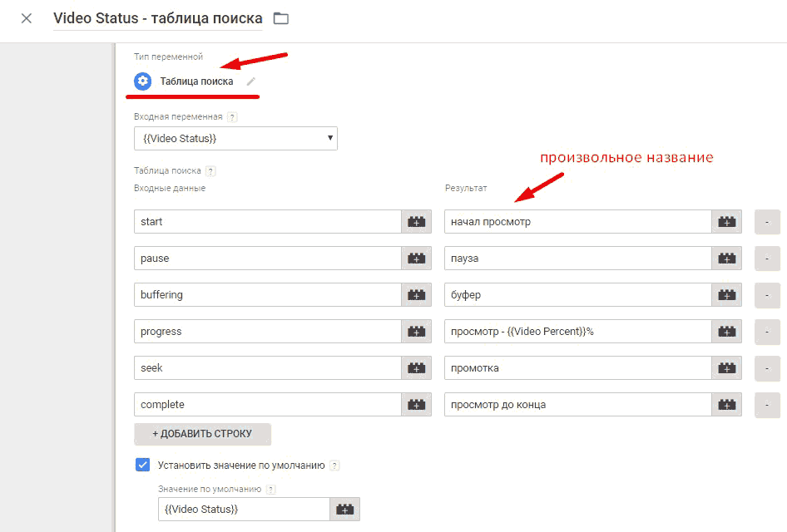Click variable picker next to default value field
Viewport: 787px width, 532px height.
[345, 509]
